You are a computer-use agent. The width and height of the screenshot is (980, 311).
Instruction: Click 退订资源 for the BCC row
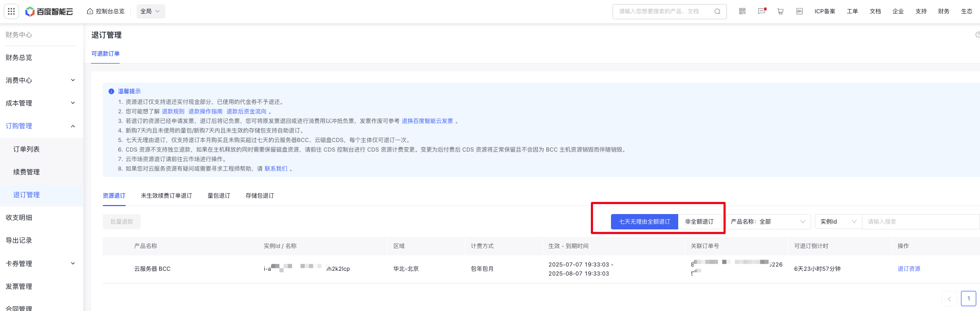[x=909, y=269]
